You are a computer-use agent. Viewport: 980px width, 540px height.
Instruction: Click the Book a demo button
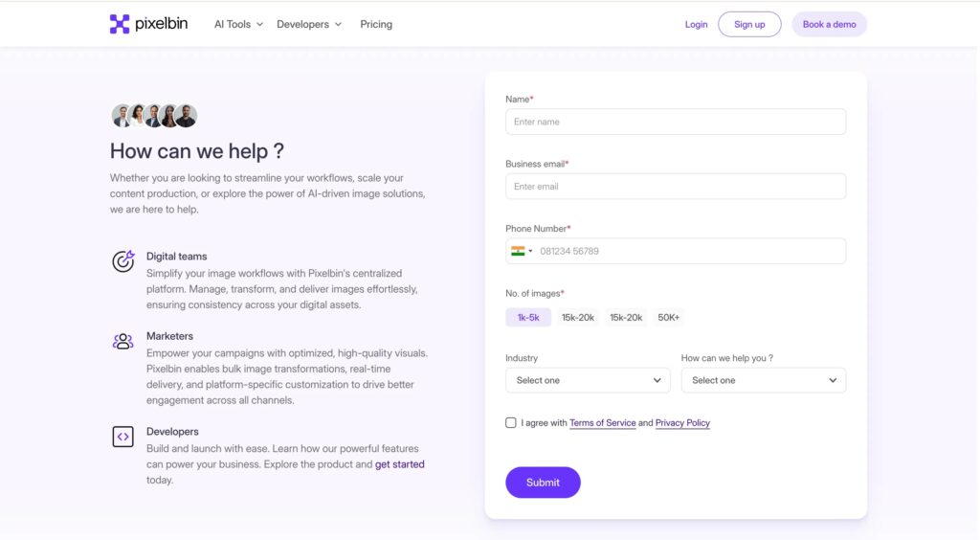point(829,24)
